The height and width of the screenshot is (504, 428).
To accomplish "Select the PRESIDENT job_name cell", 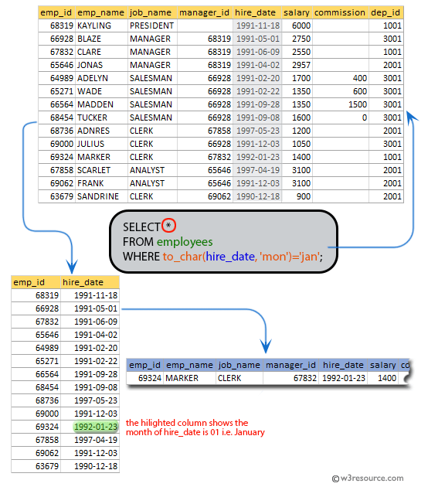I will [x=151, y=26].
